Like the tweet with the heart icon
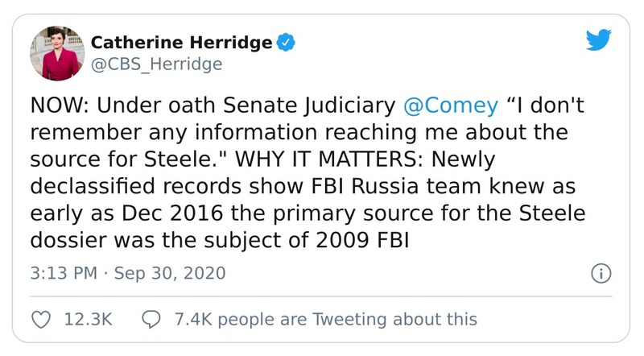 pos(39,320)
